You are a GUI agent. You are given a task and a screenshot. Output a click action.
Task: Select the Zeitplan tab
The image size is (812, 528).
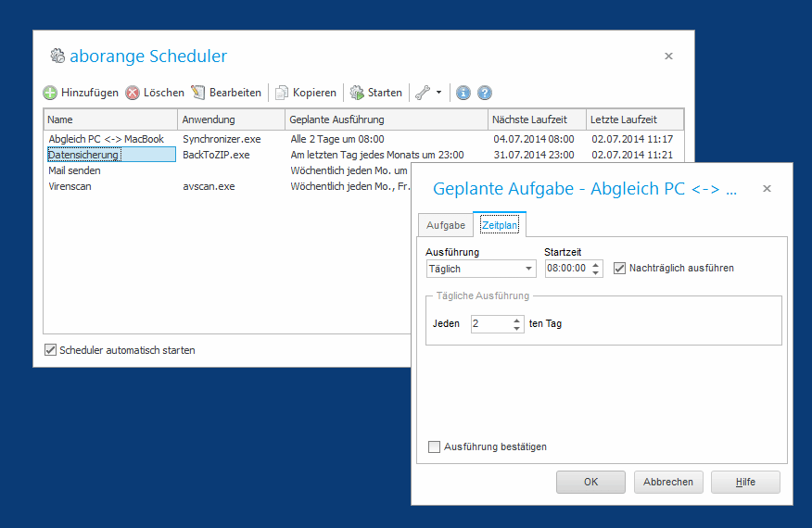(500, 225)
